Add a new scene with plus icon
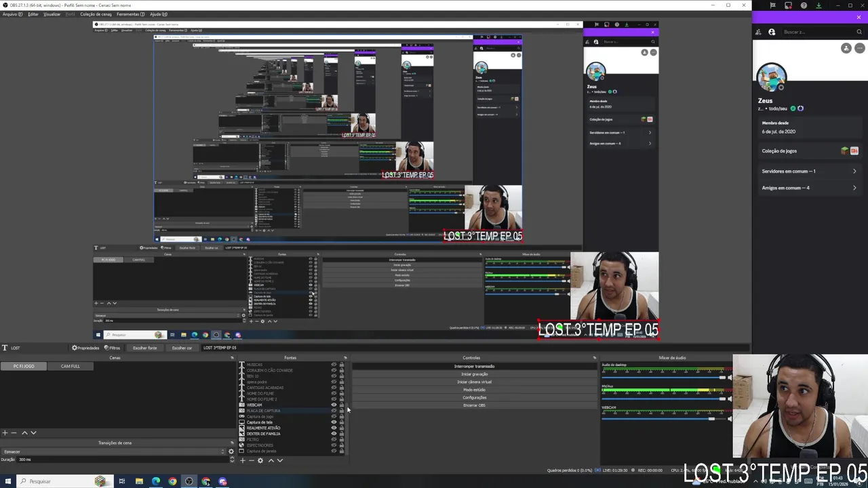 (5, 432)
